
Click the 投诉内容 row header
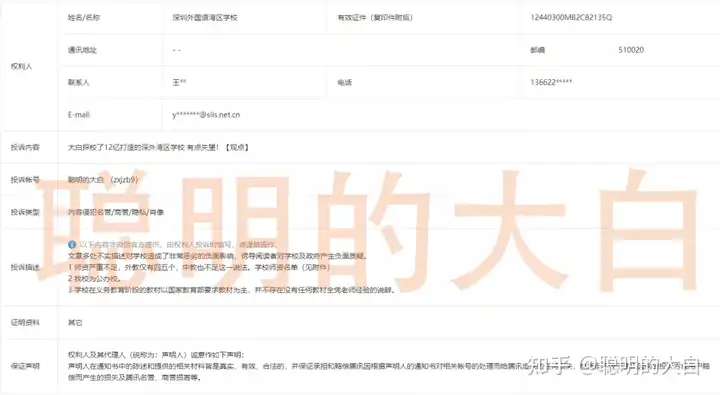pos(25,147)
